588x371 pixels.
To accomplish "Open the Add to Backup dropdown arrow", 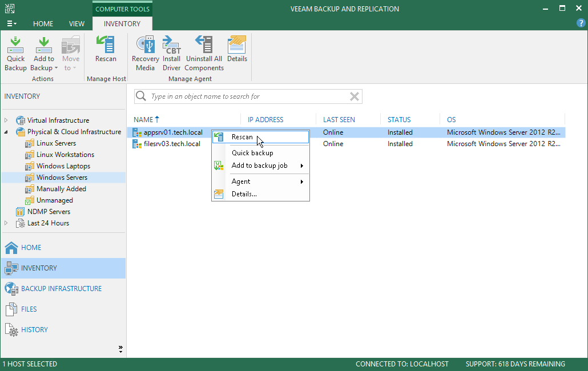I will pyautogui.click(x=57, y=68).
